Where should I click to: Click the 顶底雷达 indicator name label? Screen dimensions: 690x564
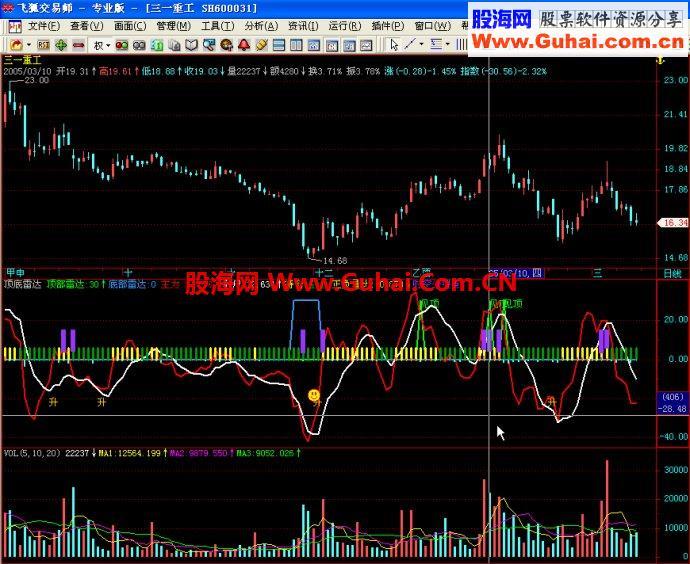(22, 284)
